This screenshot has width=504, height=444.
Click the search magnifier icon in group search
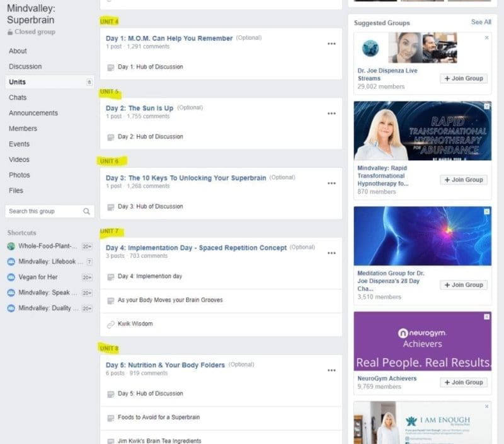(86, 211)
